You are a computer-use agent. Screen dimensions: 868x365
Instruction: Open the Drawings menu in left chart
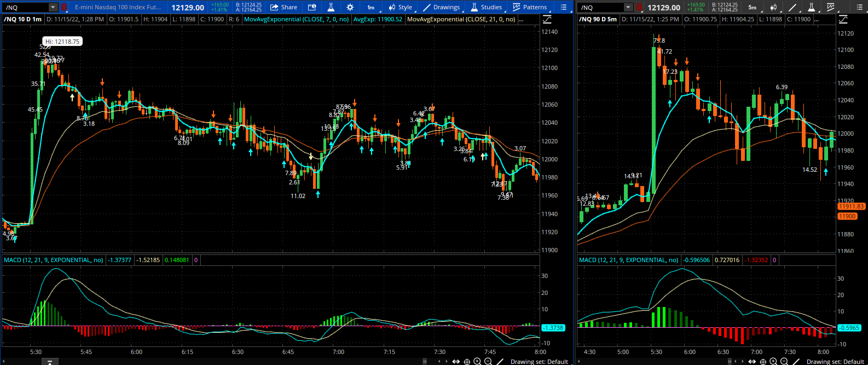[x=442, y=7]
